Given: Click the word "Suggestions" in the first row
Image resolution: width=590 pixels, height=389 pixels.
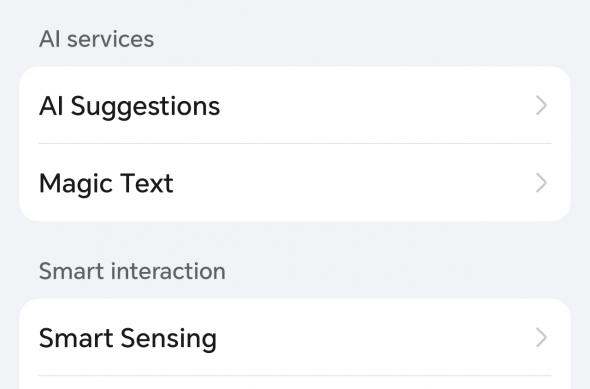Looking at the screenshot, I should click(x=145, y=107).
